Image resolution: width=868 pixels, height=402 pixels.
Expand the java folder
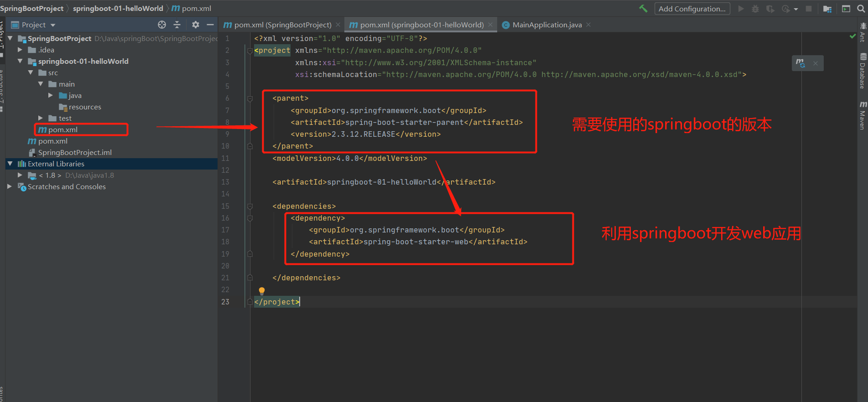[x=51, y=95]
